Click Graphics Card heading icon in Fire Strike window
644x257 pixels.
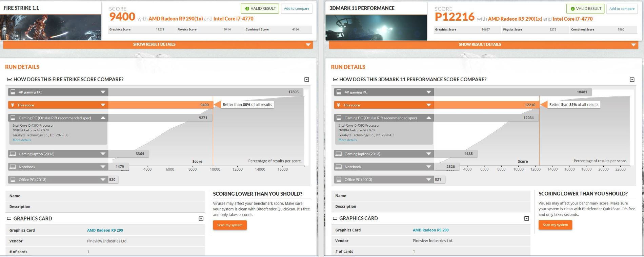tap(9, 219)
